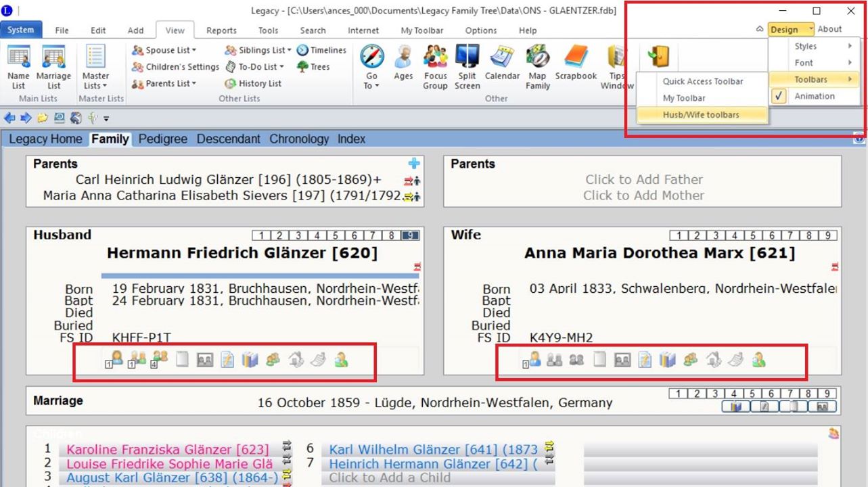This screenshot has width=868, height=487.
Task: Open the Design dropdown button
Action: (x=790, y=29)
